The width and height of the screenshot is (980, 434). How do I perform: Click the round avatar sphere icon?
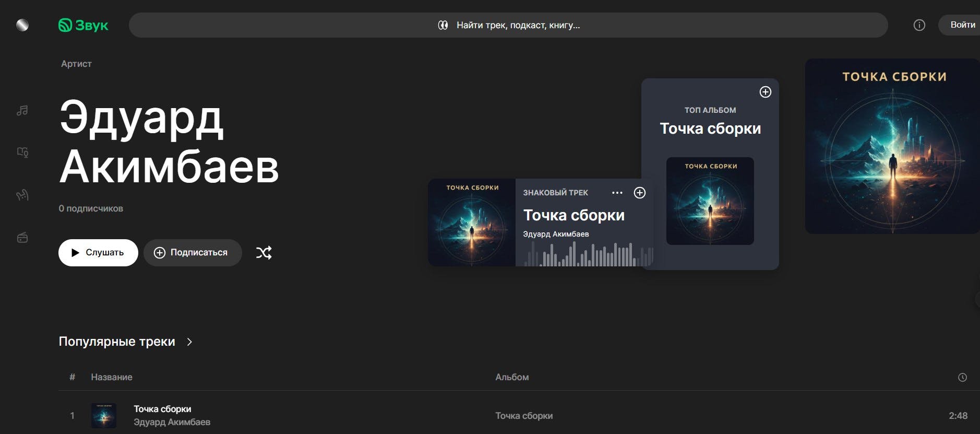tap(22, 25)
